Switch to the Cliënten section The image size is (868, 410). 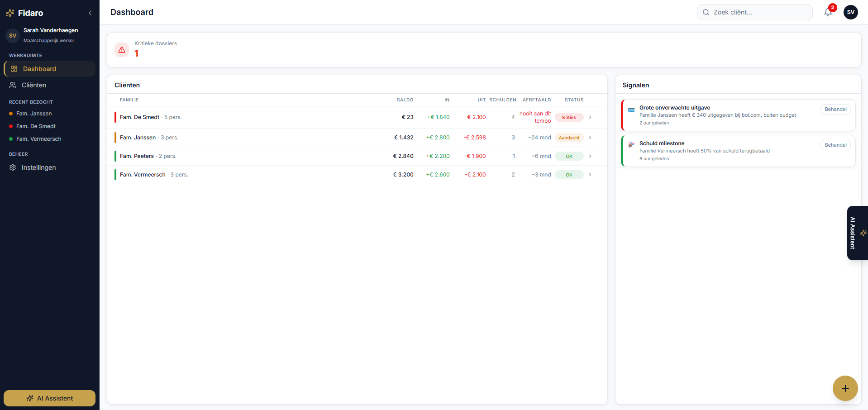[x=33, y=85]
